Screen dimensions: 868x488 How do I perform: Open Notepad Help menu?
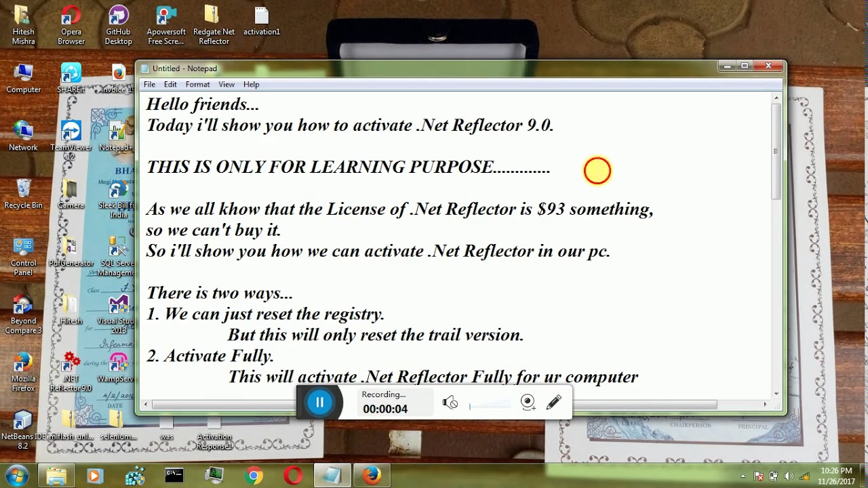(251, 85)
